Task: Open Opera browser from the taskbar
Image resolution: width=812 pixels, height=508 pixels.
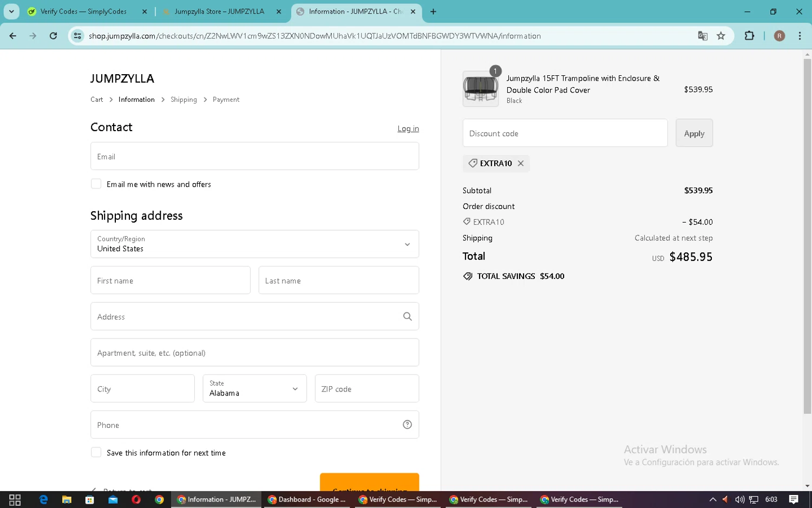Action: 136,499
